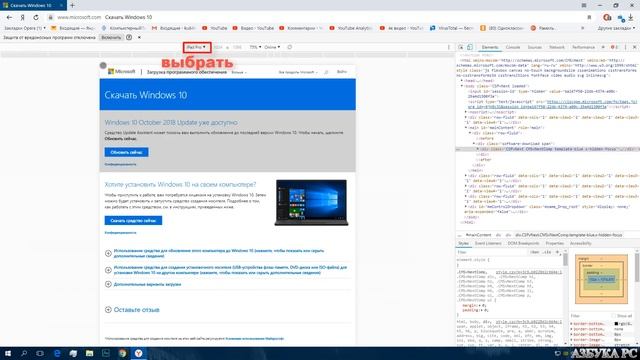
Task: Switch to the Sources tab in DevTools
Action: click(x=534, y=47)
